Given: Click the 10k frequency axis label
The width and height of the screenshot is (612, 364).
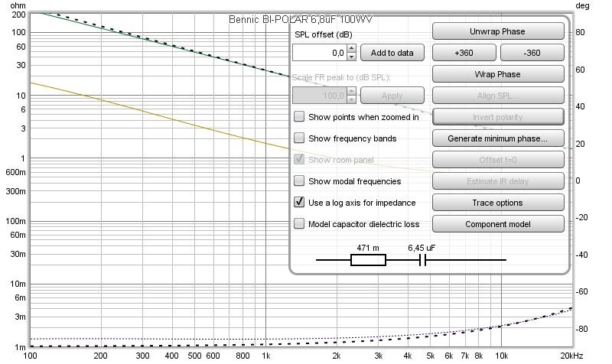Looking at the screenshot, I should tap(502, 356).
